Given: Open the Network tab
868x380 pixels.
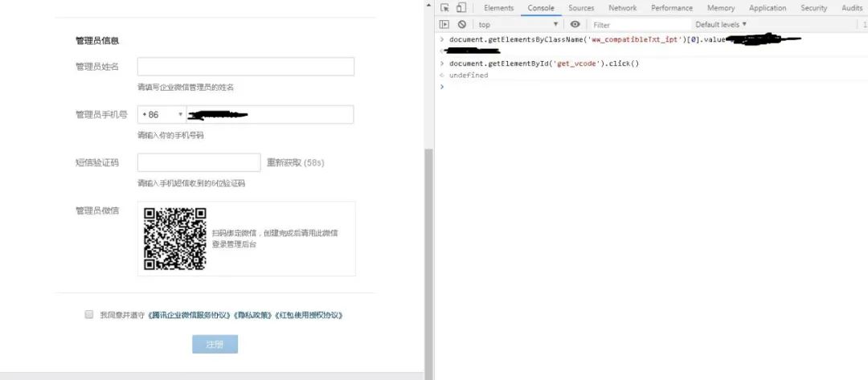Looking at the screenshot, I should tap(622, 8).
